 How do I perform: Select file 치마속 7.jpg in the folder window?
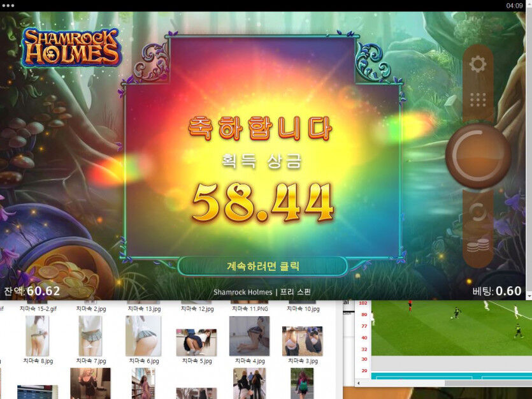pos(90,340)
